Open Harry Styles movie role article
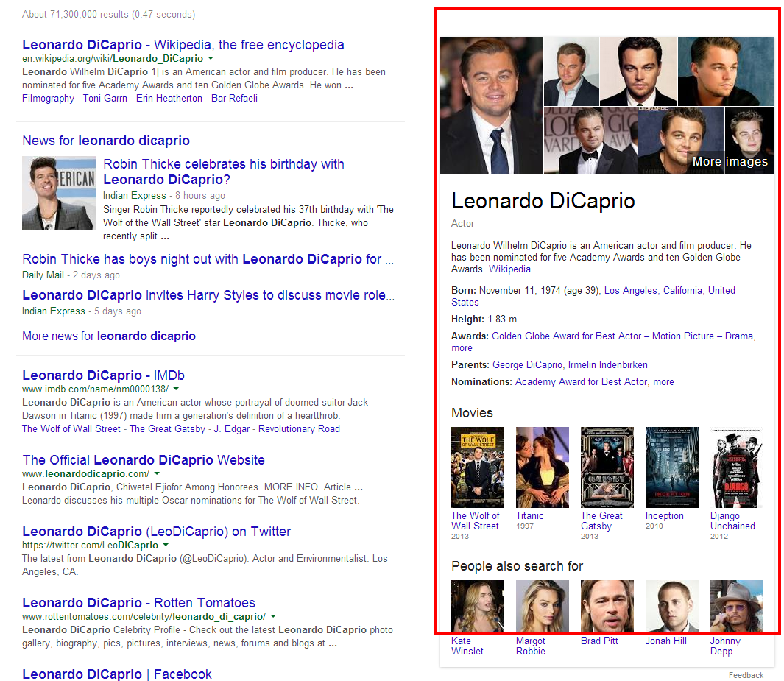The image size is (784, 681). click(x=208, y=295)
